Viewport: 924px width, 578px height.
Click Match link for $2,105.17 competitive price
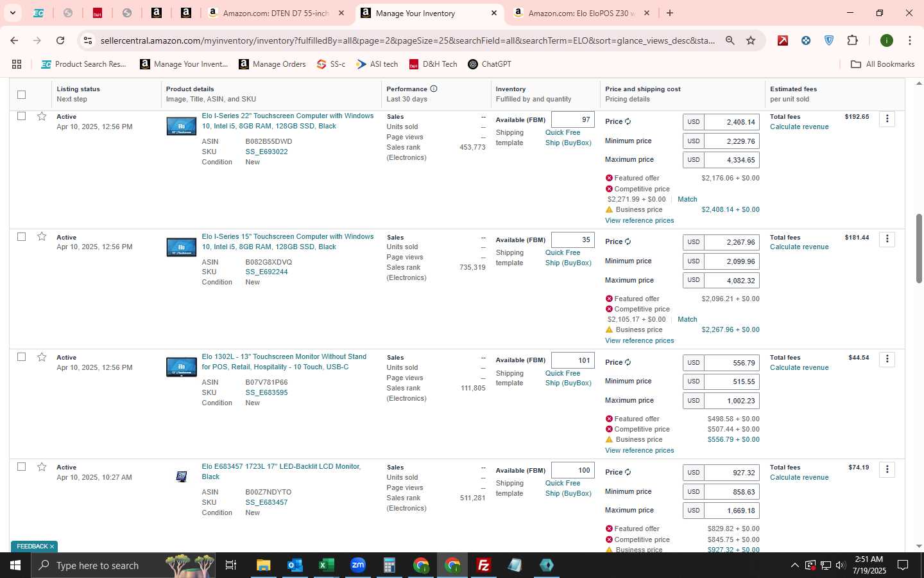pos(687,319)
